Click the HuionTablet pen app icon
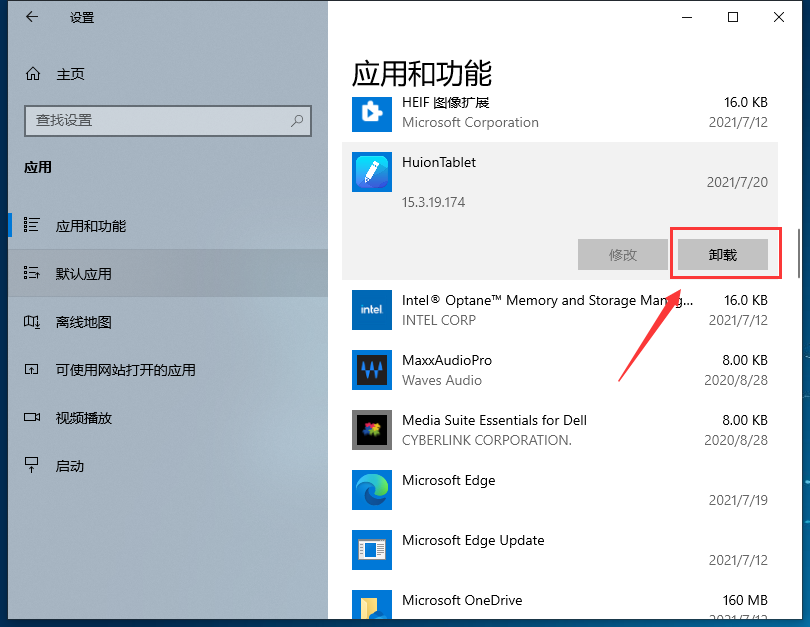Image resolution: width=810 pixels, height=627 pixels. click(x=372, y=172)
